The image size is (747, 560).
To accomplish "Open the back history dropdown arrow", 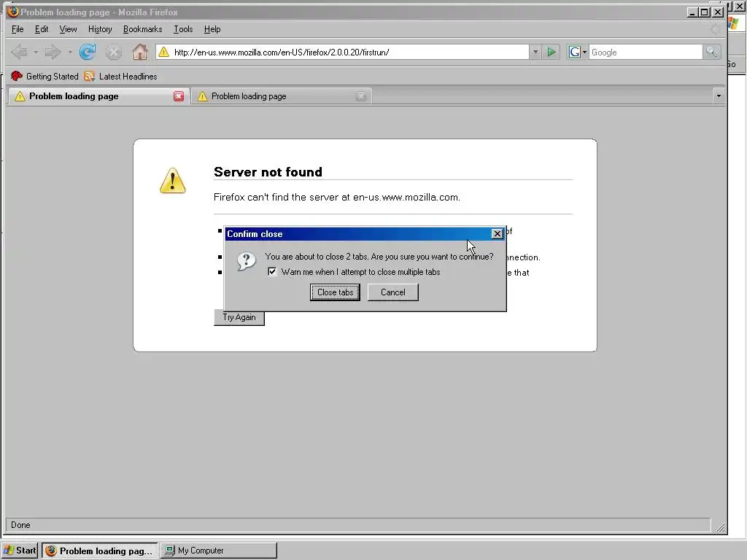I will [x=36, y=52].
